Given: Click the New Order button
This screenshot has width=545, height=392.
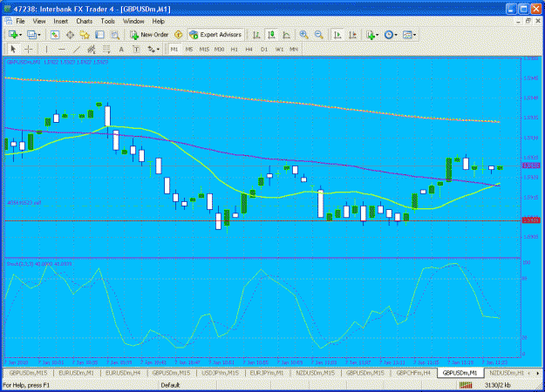Looking at the screenshot, I should pos(149,35).
